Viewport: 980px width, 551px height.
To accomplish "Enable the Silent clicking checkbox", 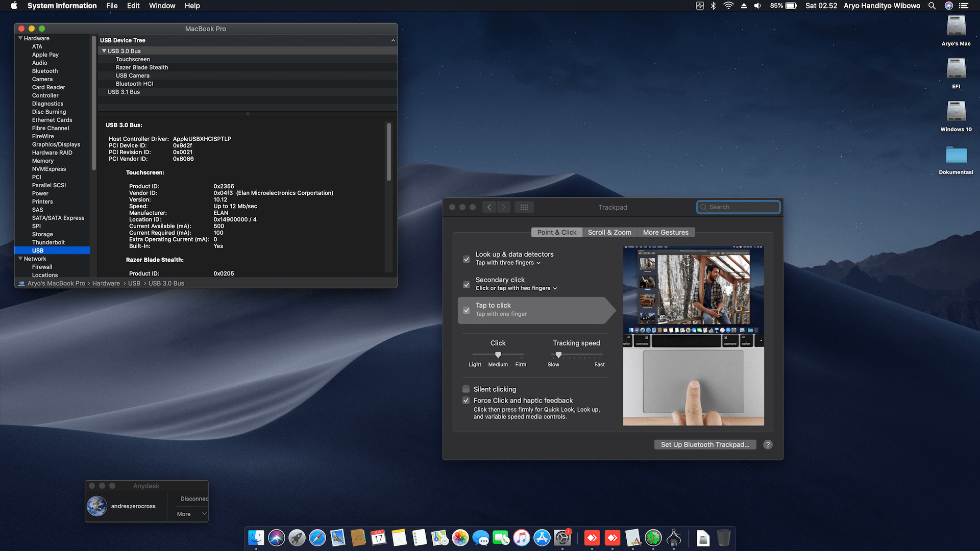I will tap(466, 389).
